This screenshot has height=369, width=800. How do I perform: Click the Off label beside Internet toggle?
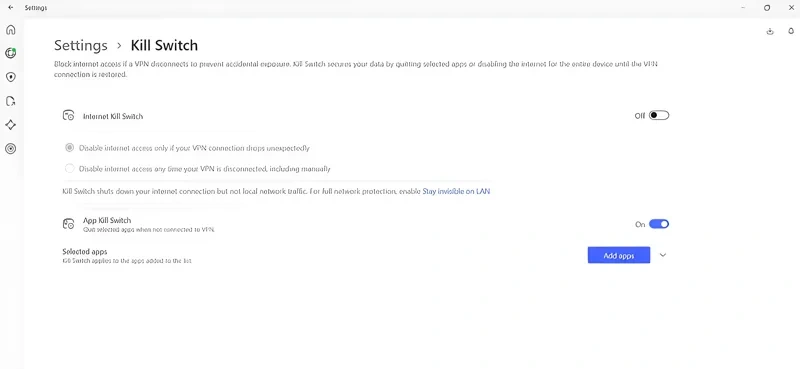(x=640, y=116)
